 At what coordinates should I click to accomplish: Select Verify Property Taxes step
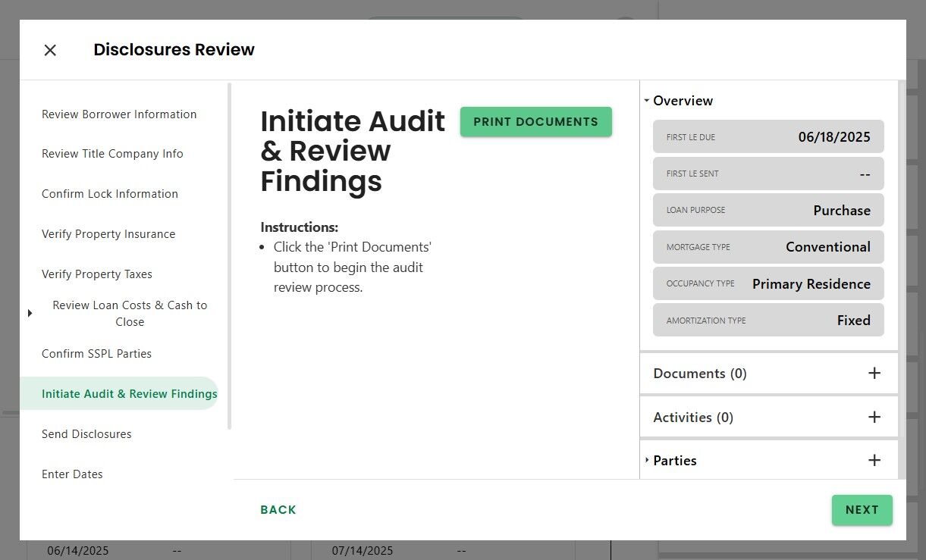[97, 274]
